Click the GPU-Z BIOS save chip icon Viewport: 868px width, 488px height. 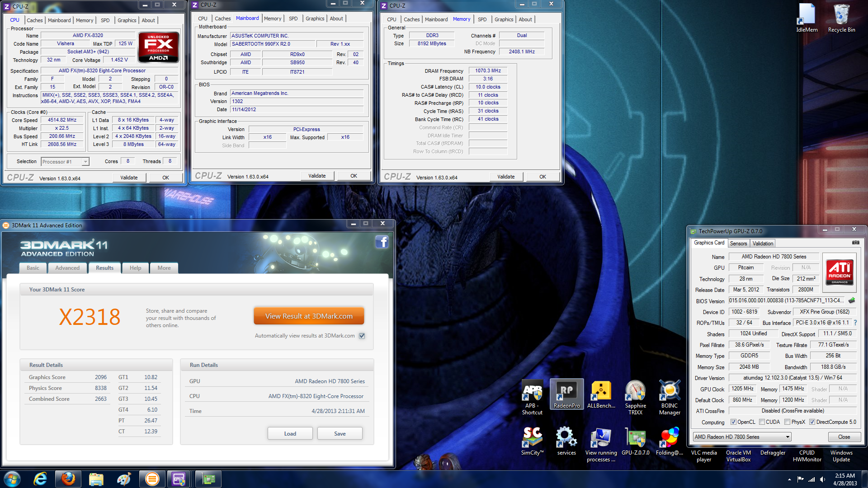coord(852,300)
